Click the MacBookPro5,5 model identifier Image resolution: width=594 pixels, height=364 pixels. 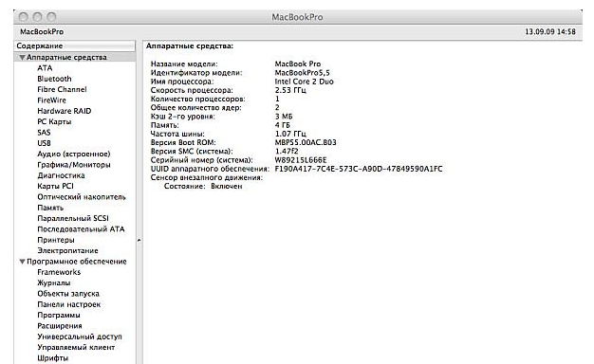coord(302,73)
